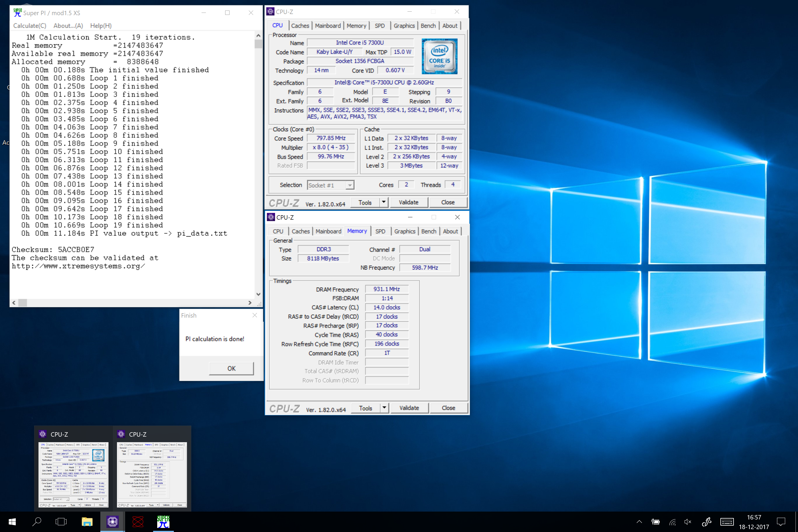Select CPU-Z purple chip taskbar icon
The image size is (798, 532).
point(112,522)
